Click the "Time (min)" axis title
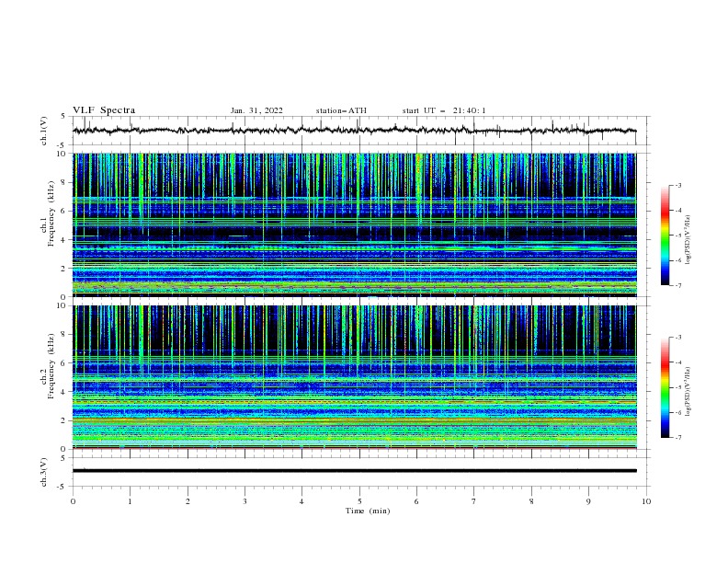Viewport: 728px width, 563px height. pos(368,511)
